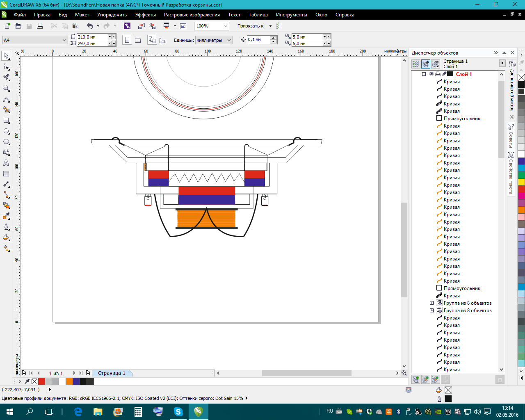Click the Undo arrow icon
Screen dimensions: 525x420
point(90,26)
